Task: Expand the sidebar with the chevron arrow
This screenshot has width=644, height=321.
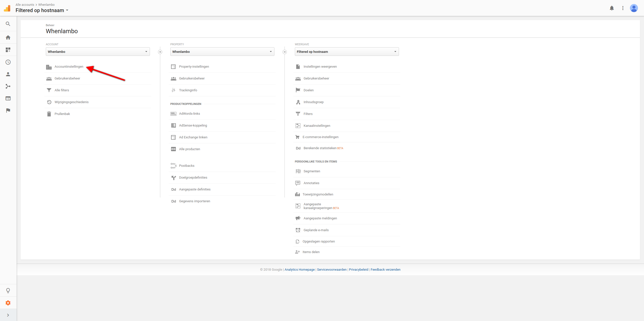Action: [8, 315]
